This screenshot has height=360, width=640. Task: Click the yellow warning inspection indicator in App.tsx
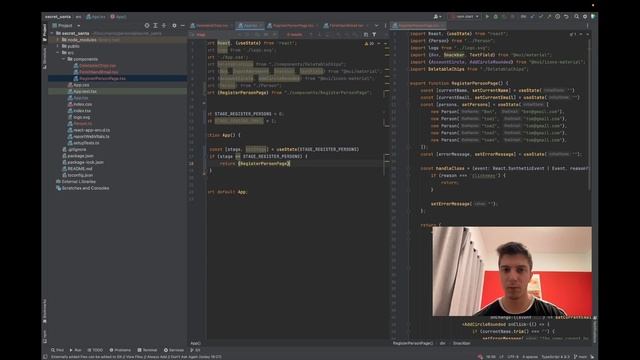point(369,43)
